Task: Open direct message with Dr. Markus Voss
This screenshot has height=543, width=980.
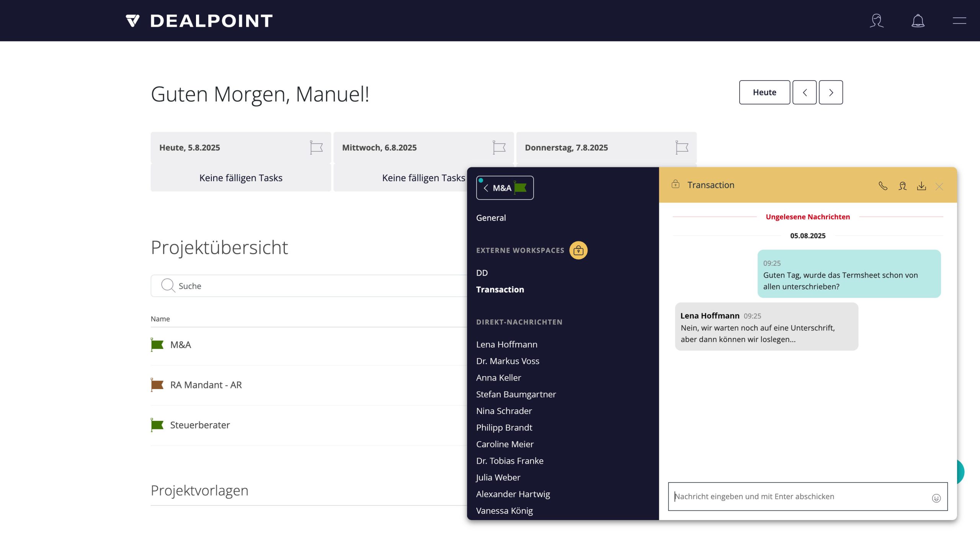Action: click(x=508, y=361)
